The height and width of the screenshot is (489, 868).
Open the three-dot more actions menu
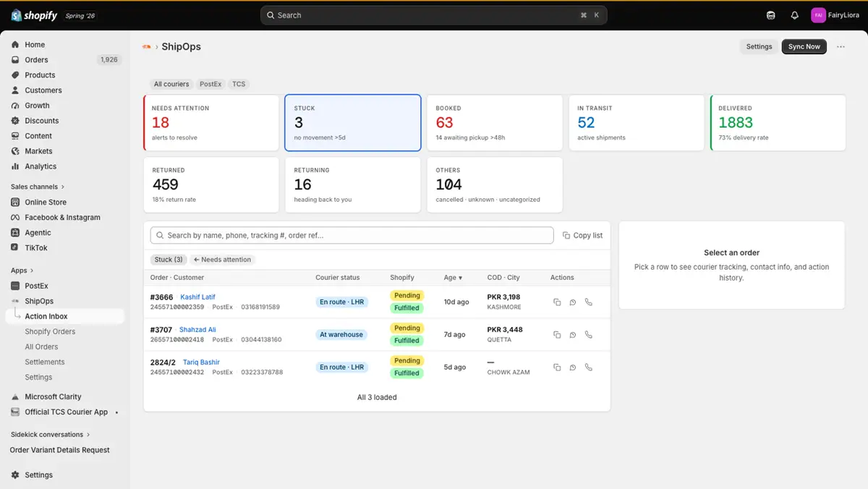pos(841,46)
